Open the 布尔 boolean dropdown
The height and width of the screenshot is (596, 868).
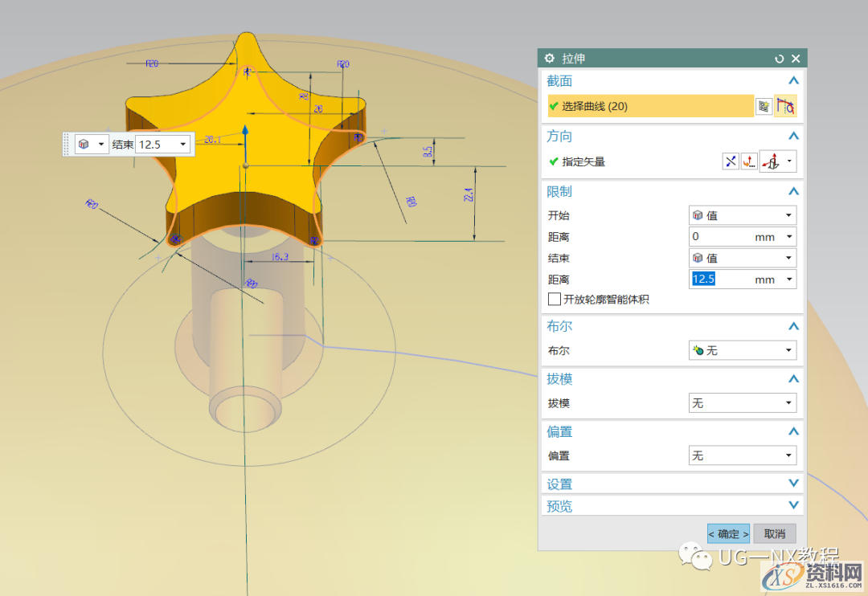coord(743,351)
